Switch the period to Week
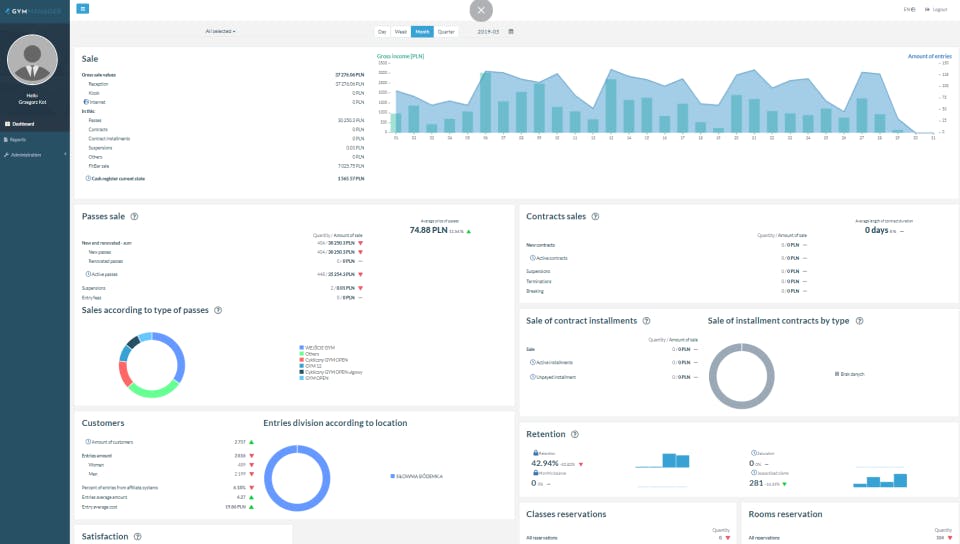 click(400, 32)
